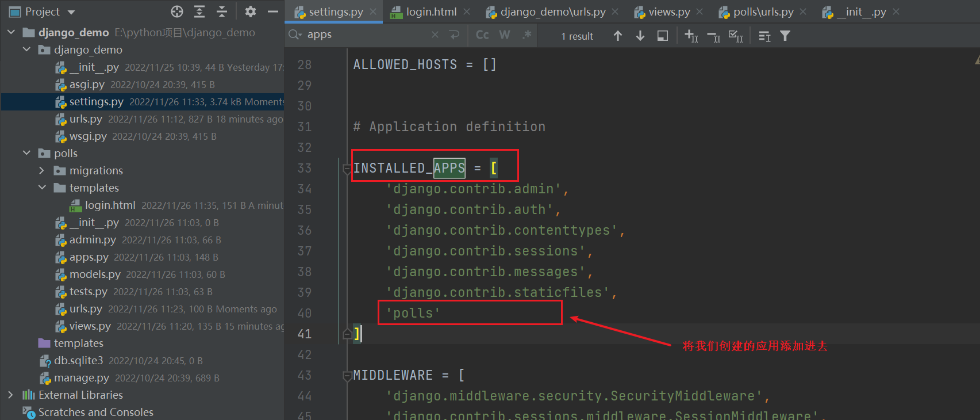Screen dimensions: 980x420
Task: Open search results in Find window
Action: [663, 36]
